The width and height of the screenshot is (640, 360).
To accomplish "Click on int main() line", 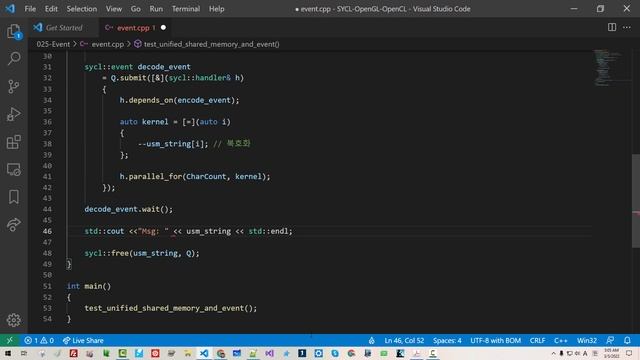I will pyautogui.click(x=89, y=286).
